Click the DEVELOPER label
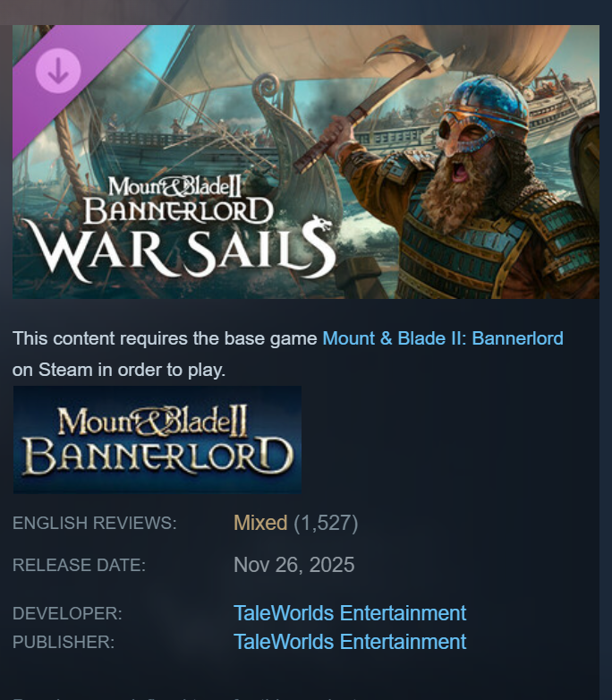This screenshot has height=700, width=612. [67, 613]
